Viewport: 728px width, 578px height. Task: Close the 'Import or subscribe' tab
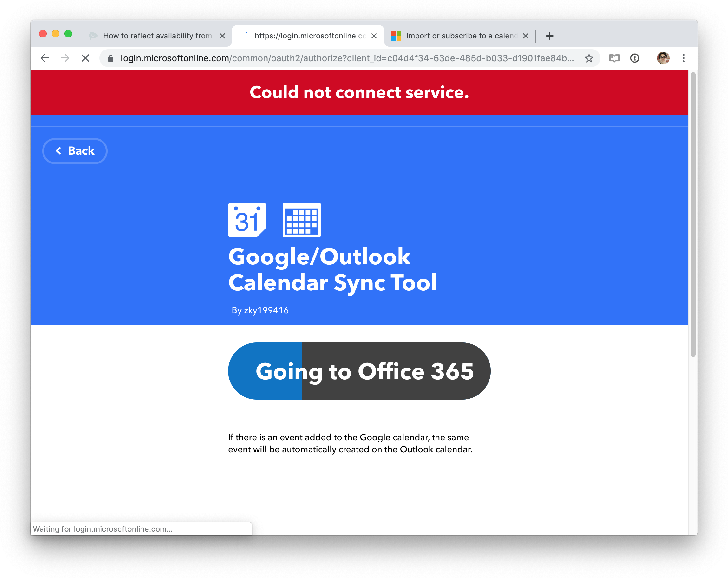(x=525, y=36)
